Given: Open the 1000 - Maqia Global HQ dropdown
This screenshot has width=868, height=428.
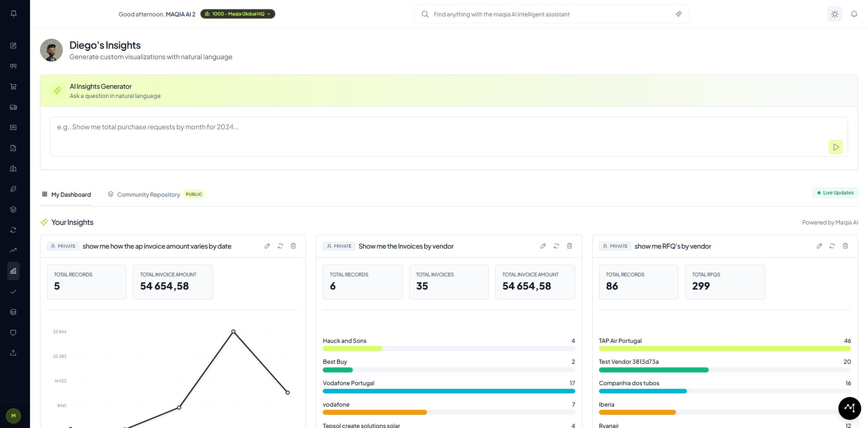Looking at the screenshot, I should (238, 14).
